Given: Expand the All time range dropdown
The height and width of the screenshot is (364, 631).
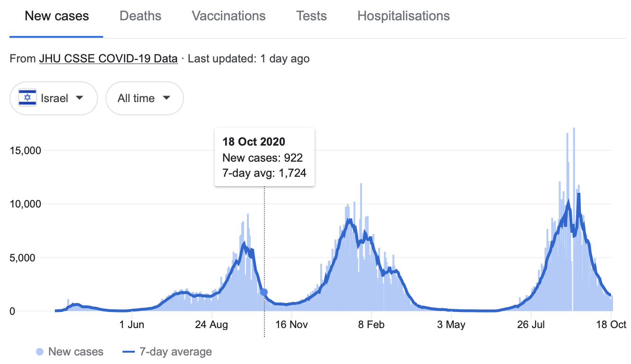Looking at the screenshot, I should (x=144, y=98).
